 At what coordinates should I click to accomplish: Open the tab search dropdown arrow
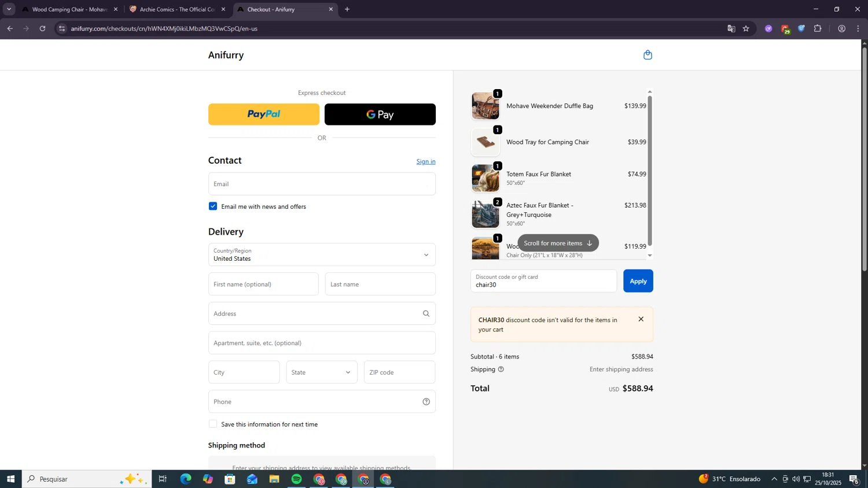(9, 9)
